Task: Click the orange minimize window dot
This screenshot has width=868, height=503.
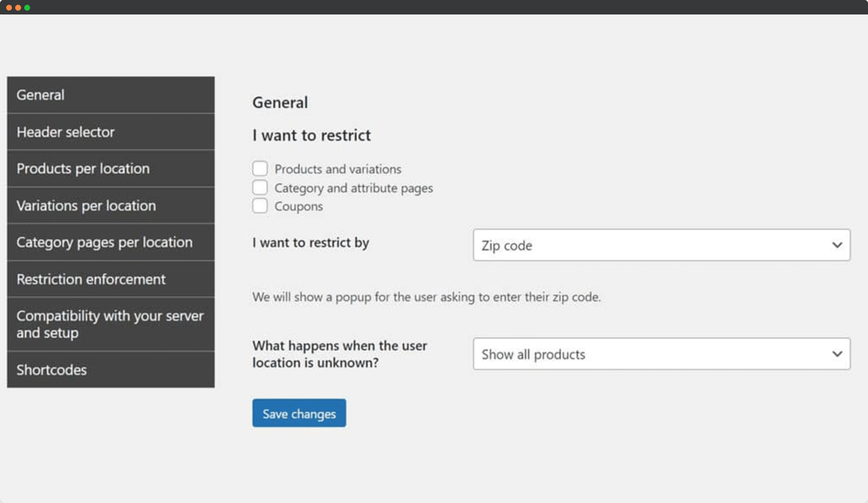Action: tap(18, 8)
